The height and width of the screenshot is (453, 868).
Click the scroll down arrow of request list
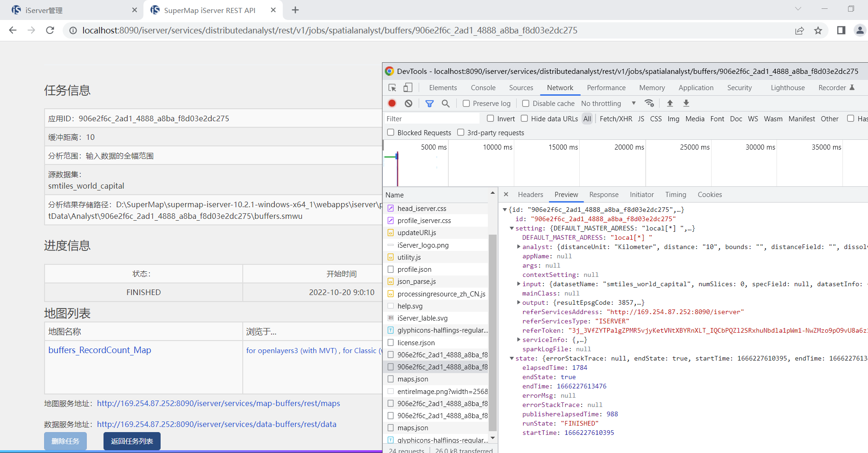492,438
